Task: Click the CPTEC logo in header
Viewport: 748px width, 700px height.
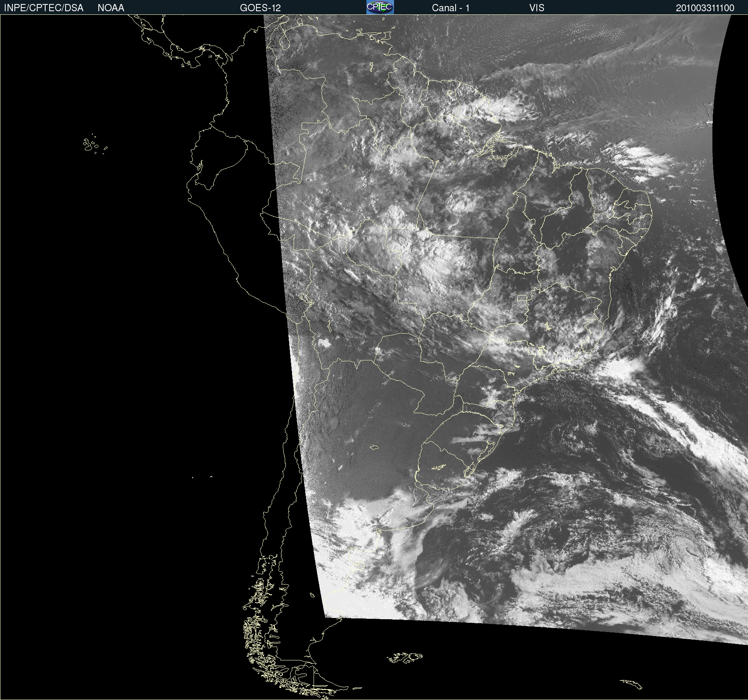Action: click(x=380, y=7)
